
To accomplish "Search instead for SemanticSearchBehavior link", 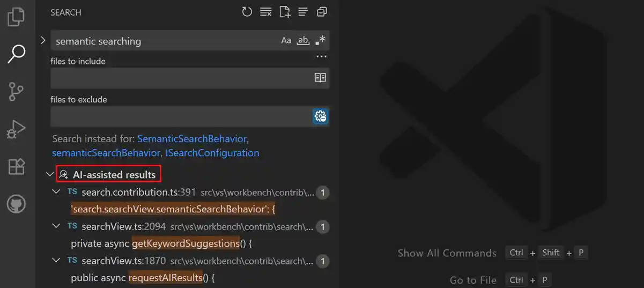I will (x=192, y=138).
